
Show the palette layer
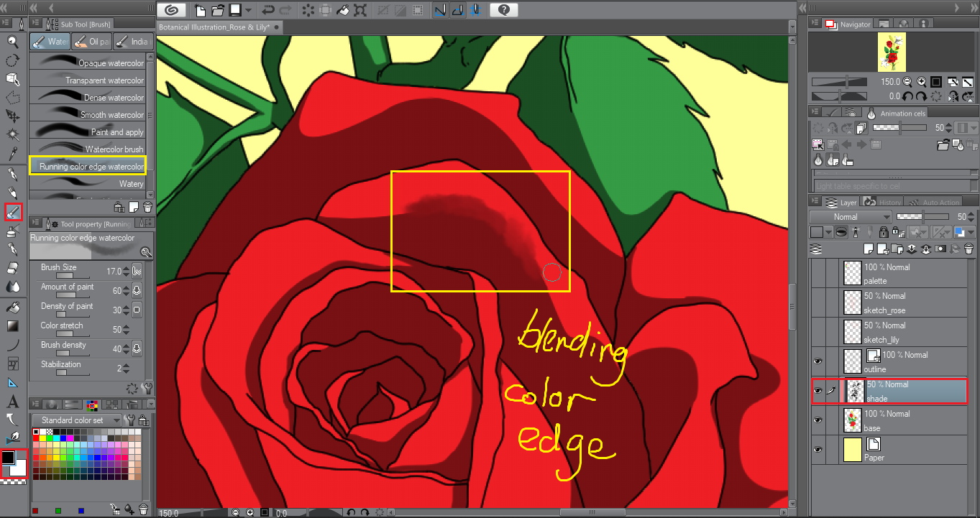[x=818, y=274]
